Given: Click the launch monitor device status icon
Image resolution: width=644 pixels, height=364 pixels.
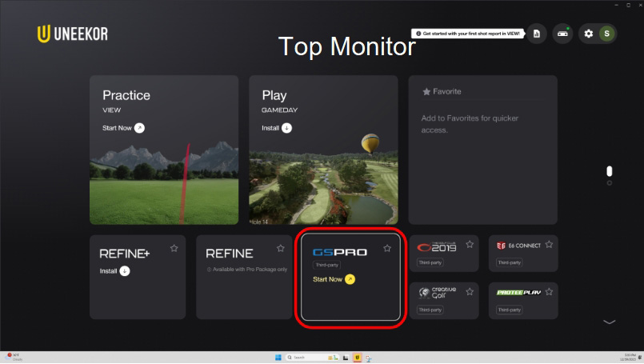Looking at the screenshot, I should 562,34.
